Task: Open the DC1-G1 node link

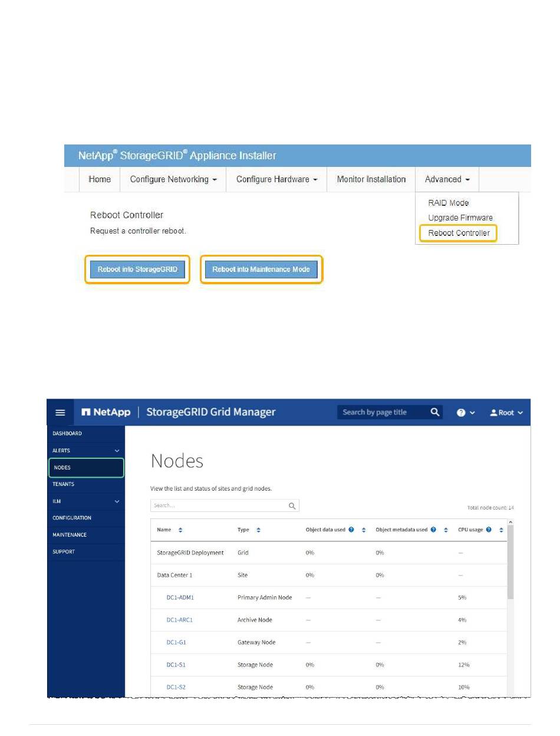Action: tap(176, 642)
